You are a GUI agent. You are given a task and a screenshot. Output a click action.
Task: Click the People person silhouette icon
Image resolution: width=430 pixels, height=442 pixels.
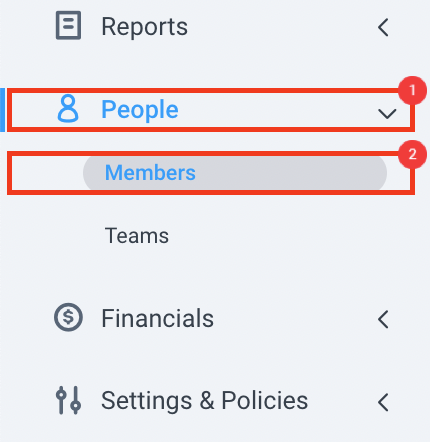68,109
